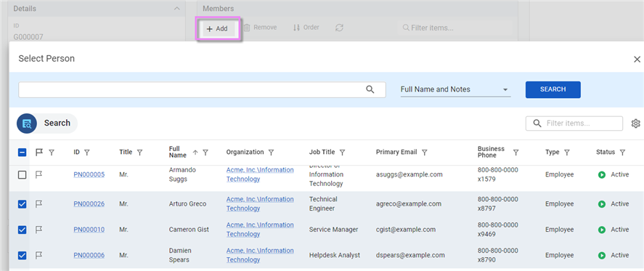Open person link PN000006
644x271 pixels.
[89, 255]
